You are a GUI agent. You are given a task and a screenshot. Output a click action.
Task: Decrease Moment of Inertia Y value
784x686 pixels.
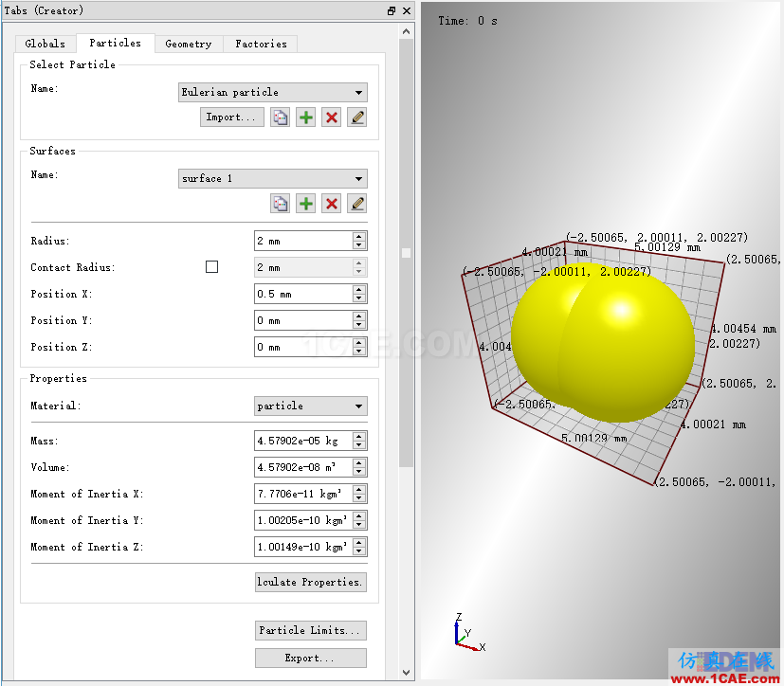(359, 525)
